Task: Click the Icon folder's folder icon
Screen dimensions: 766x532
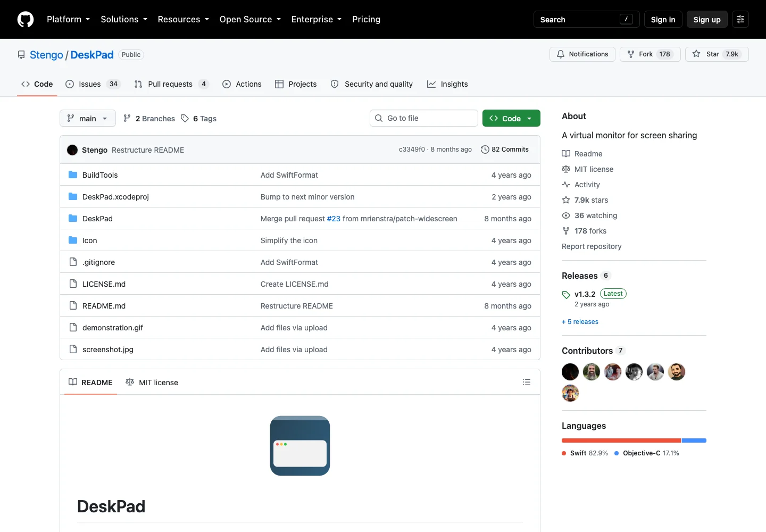Action: point(73,240)
